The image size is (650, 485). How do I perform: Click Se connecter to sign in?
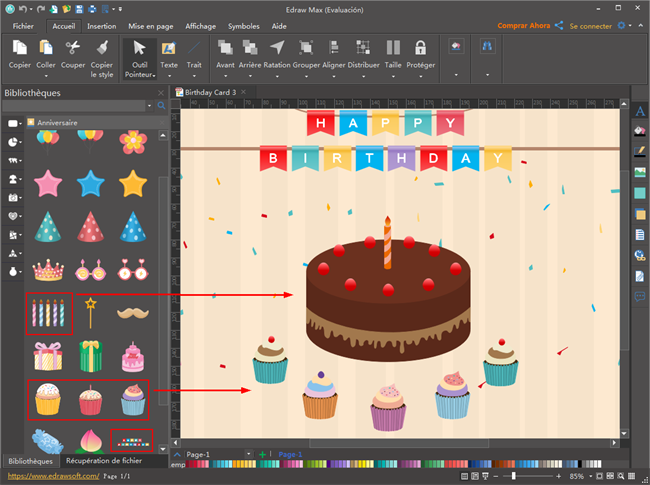[591, 25]
